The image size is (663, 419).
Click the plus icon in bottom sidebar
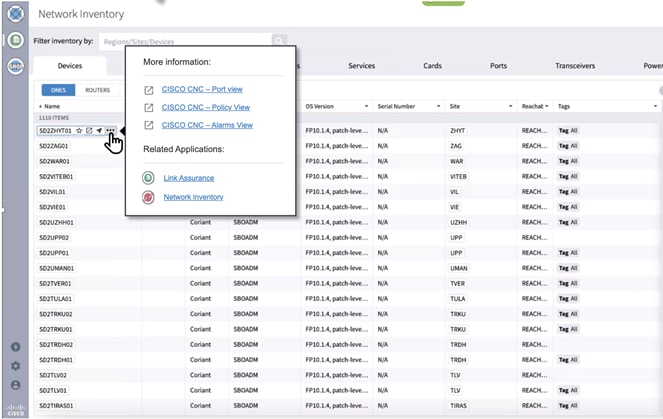16,347
